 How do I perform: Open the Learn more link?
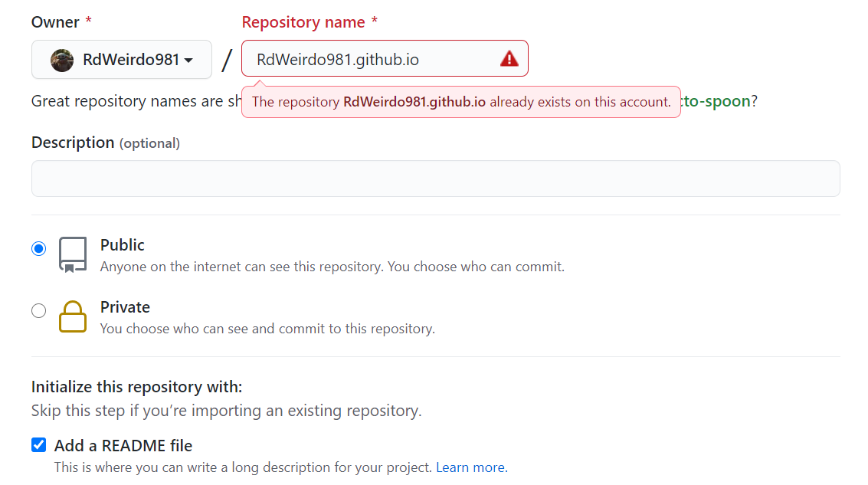click(x=470, y=467)
